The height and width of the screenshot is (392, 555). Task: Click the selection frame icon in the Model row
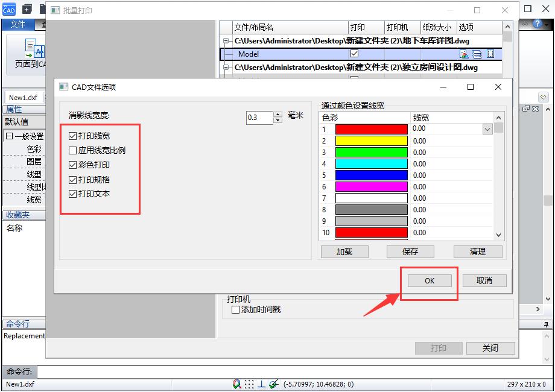[x=490, y=54]
